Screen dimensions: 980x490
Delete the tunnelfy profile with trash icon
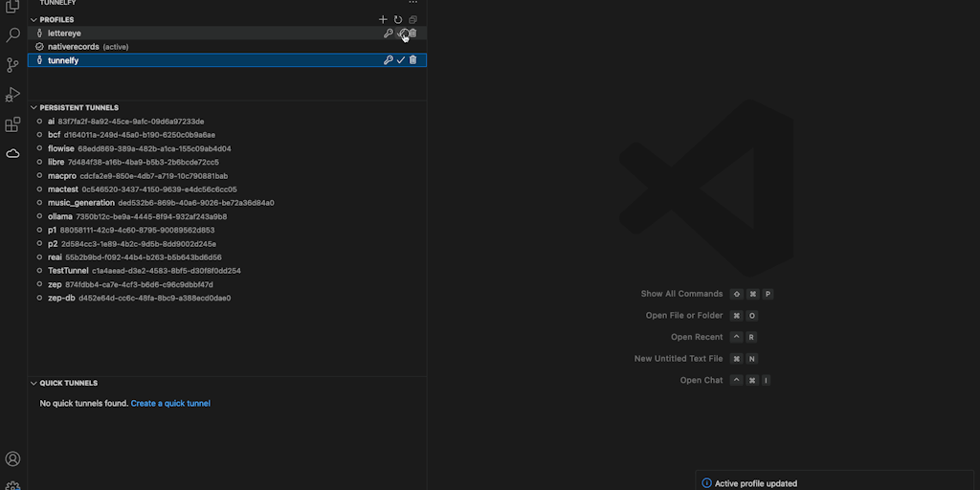pyautogui.click(x=412, y=60)
